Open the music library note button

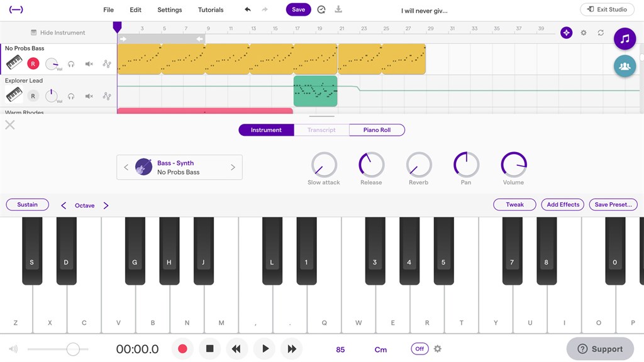point(625,38)
